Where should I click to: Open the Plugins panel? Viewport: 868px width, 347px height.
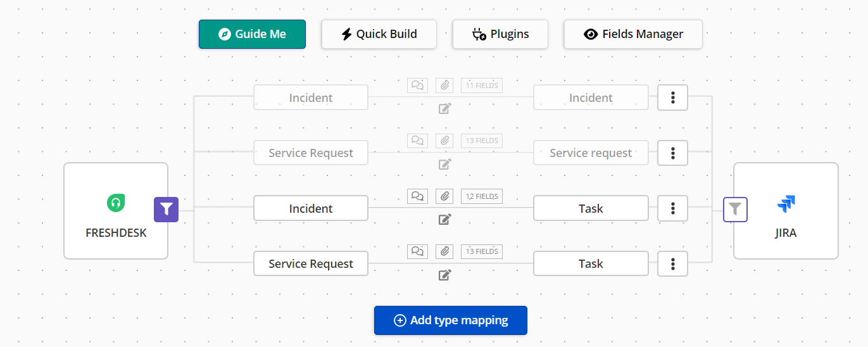click(500, 34)
